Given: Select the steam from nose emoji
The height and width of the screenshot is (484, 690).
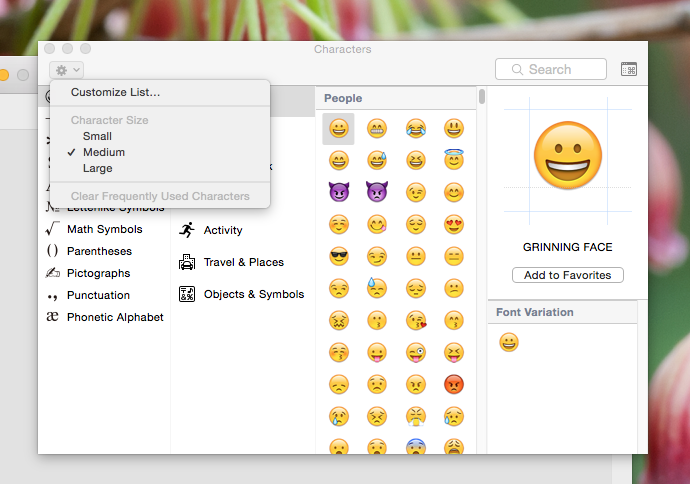Looking at the screenshot, I should pyautogui.click(x=416, y=417).
